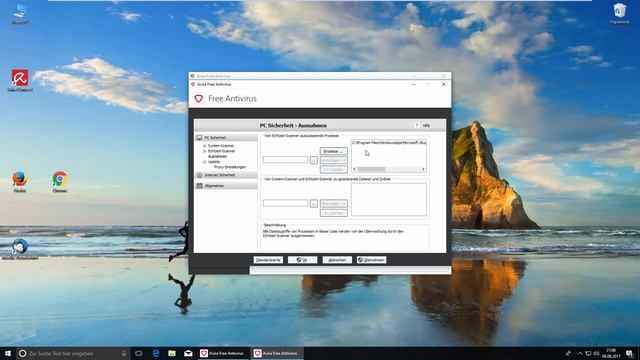Click the Abbrechen button
Viewport: 640px width, 360px height.
pos(337,260)
